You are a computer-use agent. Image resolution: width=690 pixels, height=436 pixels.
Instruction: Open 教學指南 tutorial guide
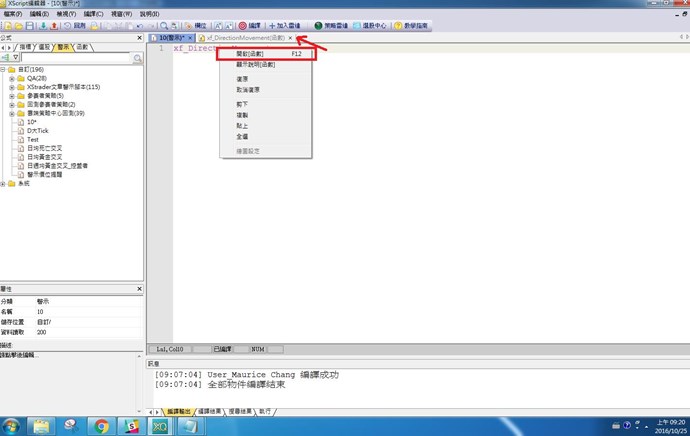411,26
